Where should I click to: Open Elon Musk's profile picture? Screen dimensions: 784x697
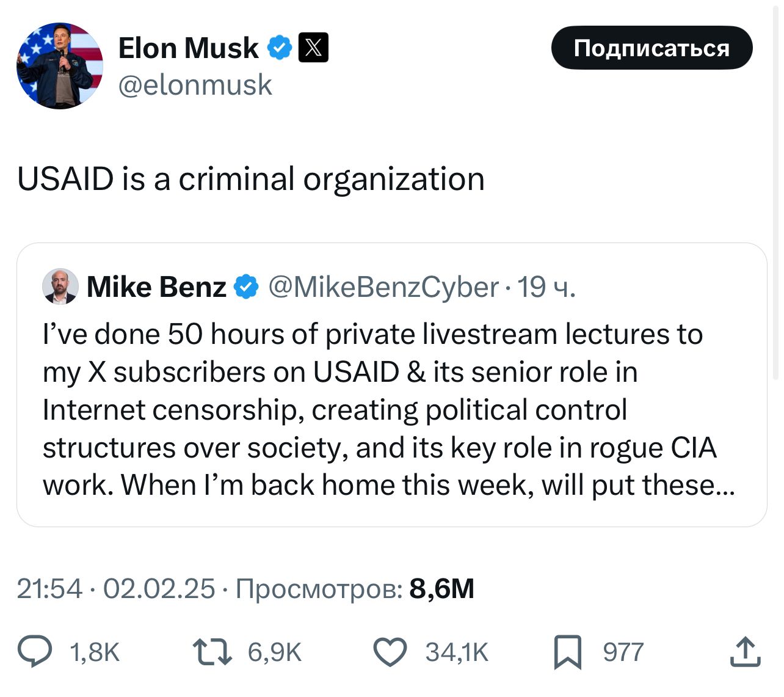coord(60,66)
